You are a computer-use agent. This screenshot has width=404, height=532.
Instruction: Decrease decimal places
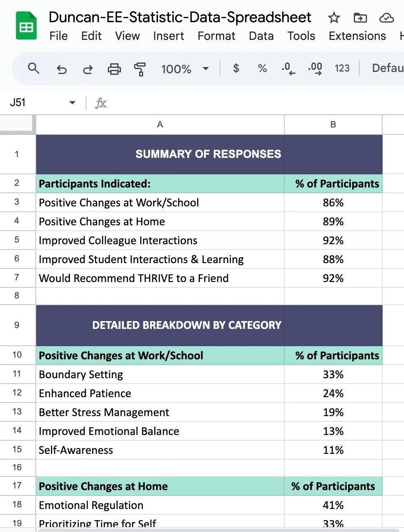[x=288, y=68]
